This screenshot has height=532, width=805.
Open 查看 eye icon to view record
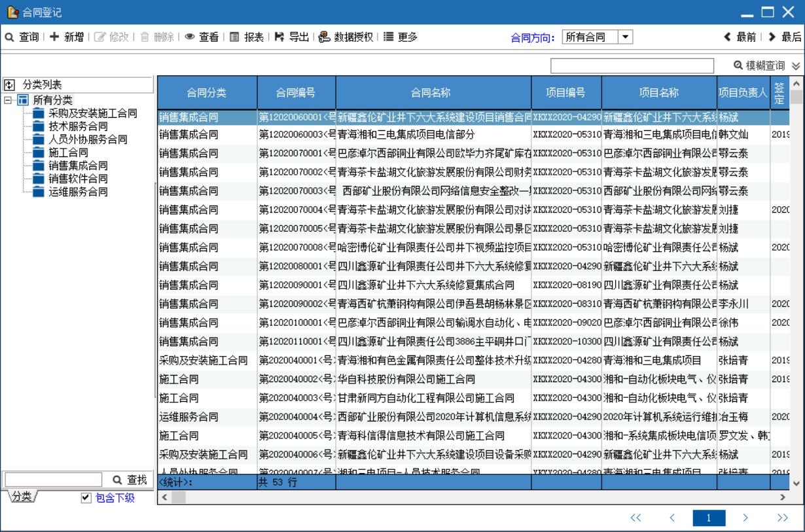(190, 37)
